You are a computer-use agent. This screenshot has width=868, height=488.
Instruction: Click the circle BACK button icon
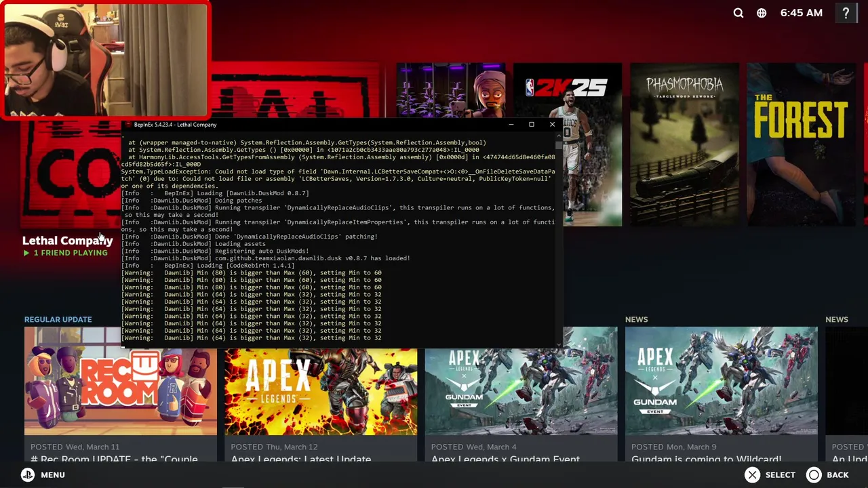(814, 474)
